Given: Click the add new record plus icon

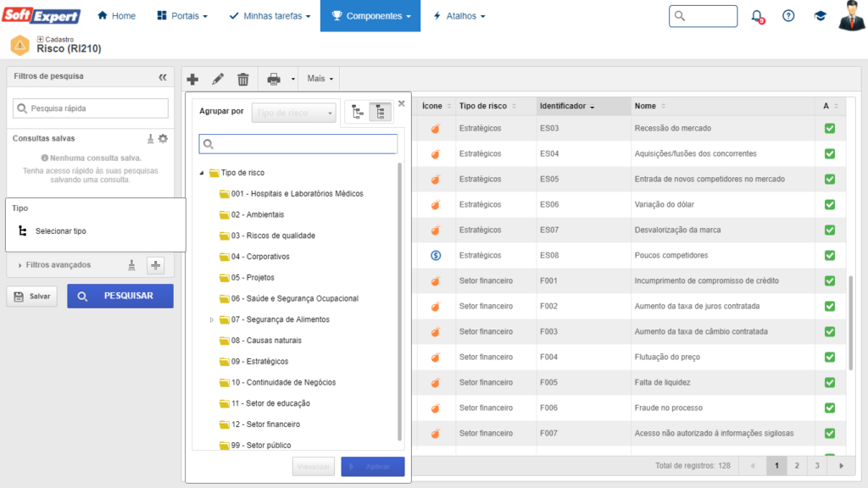Looking at the screenshot, I should (x=192, y=79).
